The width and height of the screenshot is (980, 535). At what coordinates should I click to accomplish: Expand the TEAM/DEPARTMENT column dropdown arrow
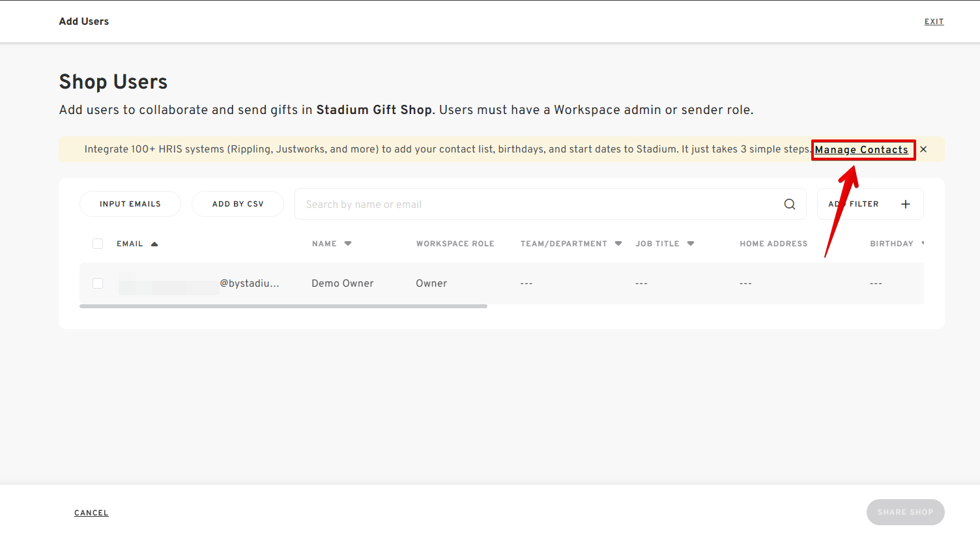618,244
